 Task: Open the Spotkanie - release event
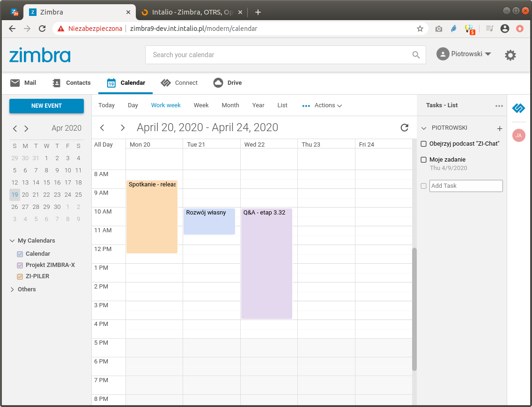152,216
